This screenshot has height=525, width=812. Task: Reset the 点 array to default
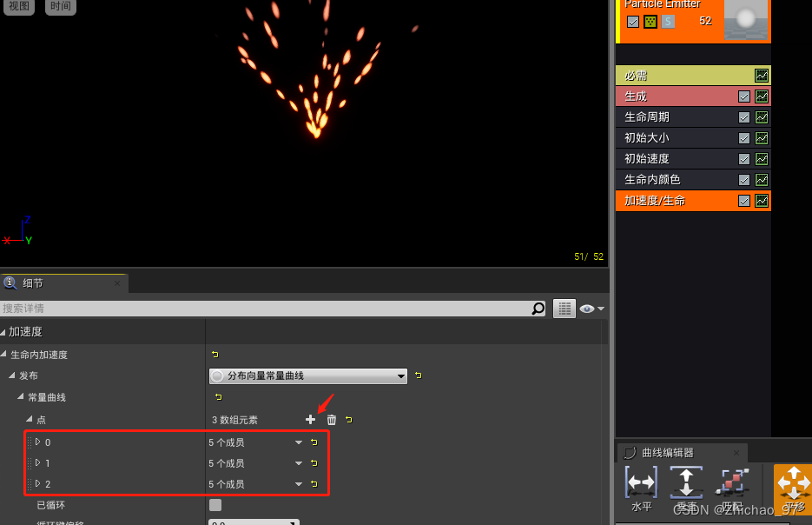(349, 420)
